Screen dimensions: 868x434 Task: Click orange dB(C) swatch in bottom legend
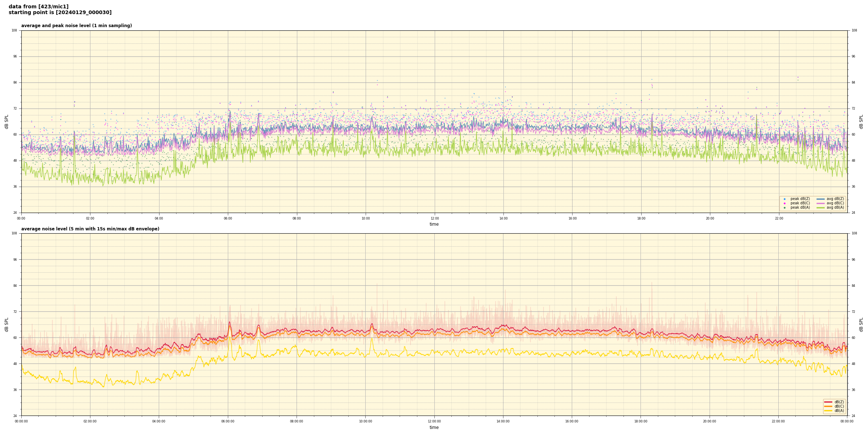coord(828,406)
